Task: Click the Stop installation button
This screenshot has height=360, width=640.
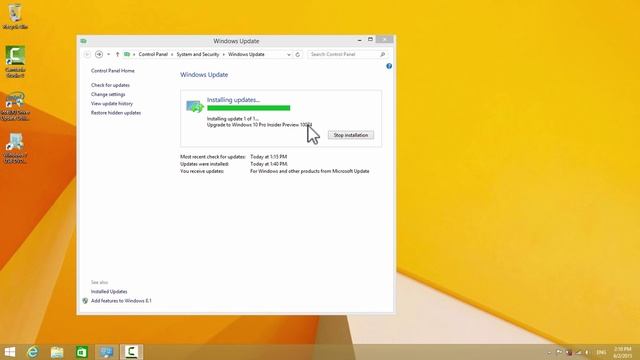Action: coord(351,135)
